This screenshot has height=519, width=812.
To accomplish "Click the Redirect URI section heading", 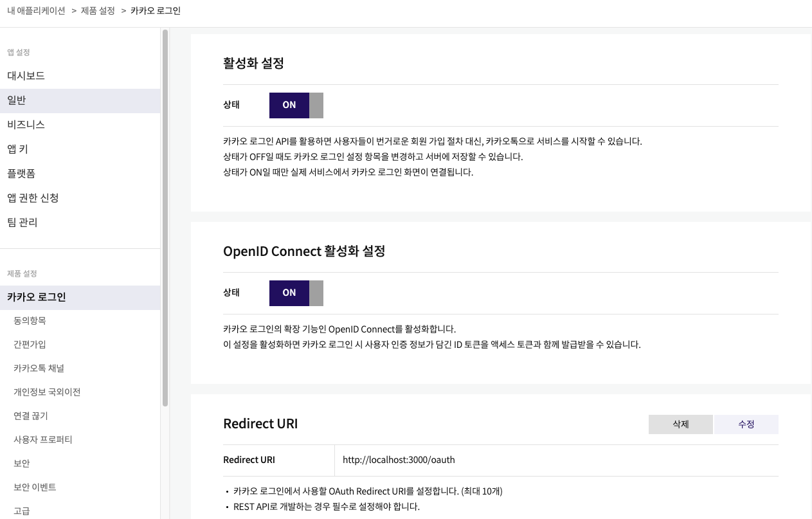I will point(260,424).
